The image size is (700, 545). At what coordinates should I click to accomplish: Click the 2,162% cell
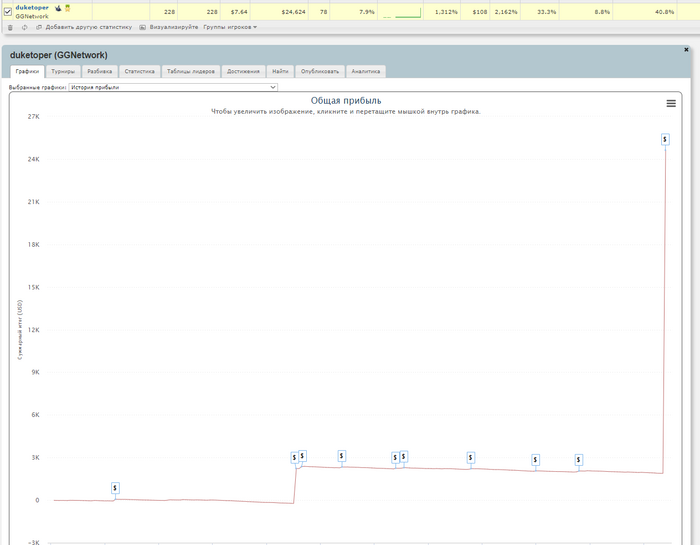(506, 12)
